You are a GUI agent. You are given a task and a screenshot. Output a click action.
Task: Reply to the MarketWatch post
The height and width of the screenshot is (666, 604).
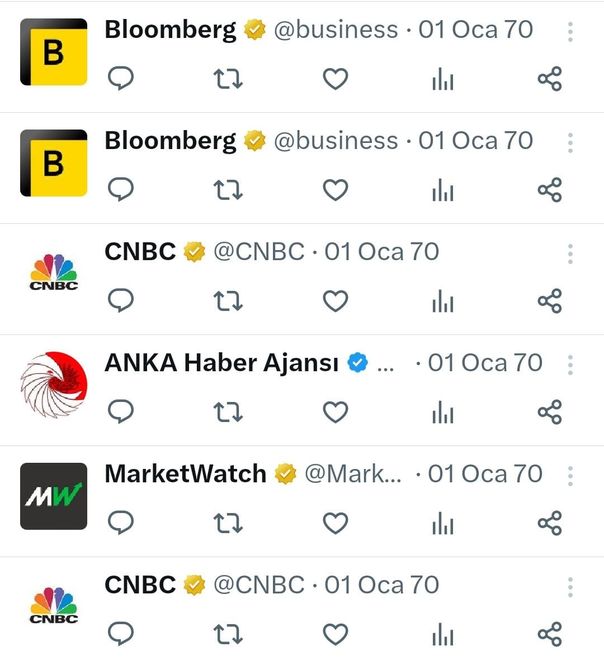tap(121, 522)
